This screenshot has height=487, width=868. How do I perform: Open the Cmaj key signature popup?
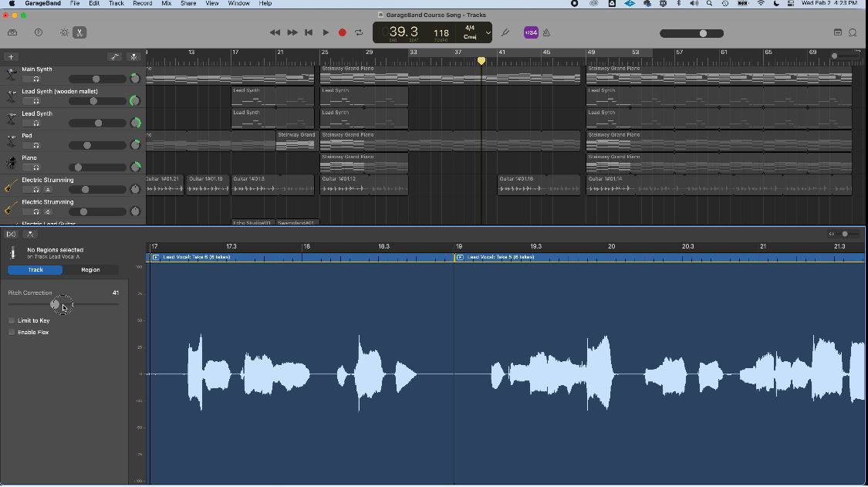tap(469, 37)
